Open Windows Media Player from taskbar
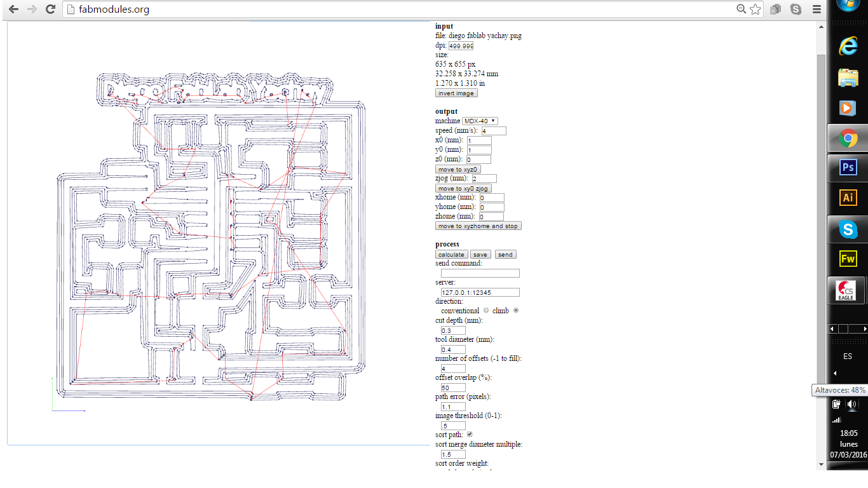Screen dimensions: 868x488 (848, 108)
